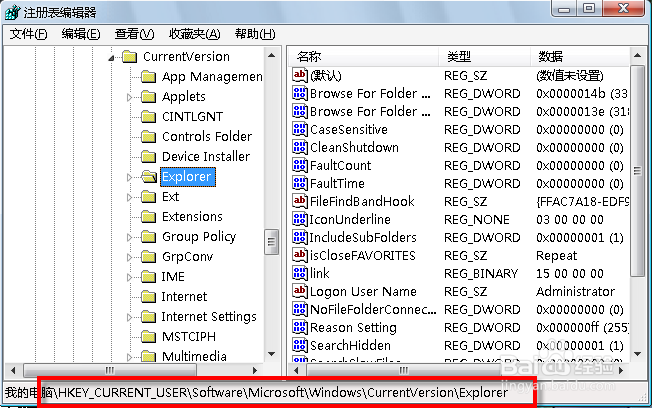Click the FileFindBandHook string value icon
This screenshot has height=408, width=652.
coord(300,201)
